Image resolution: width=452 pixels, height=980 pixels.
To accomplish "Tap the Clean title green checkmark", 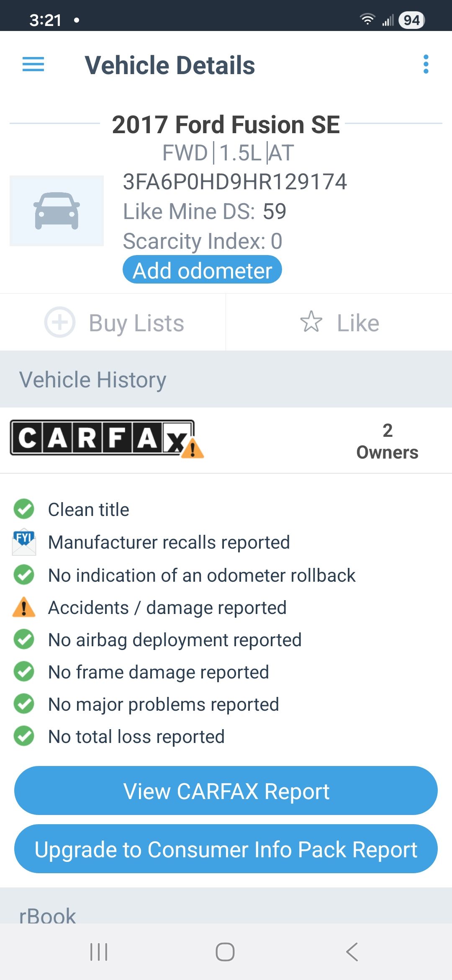I will click(24, 509).
